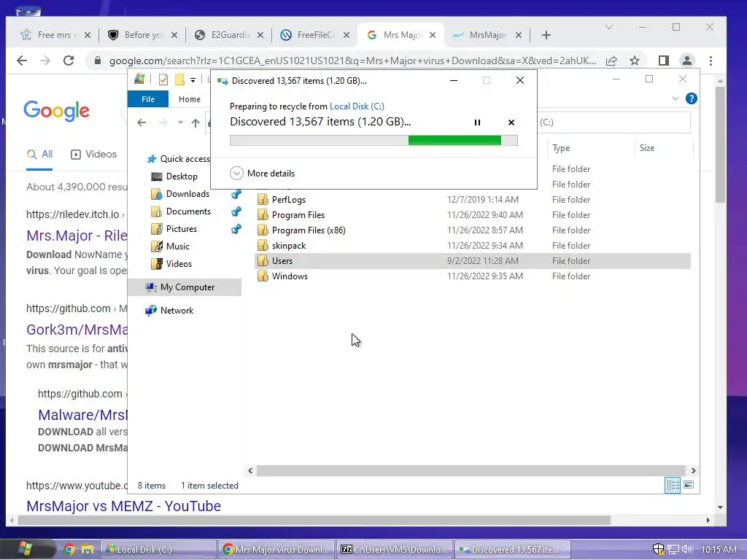
Task: Open the Home ribbon tab
Action: pos(189,99)
